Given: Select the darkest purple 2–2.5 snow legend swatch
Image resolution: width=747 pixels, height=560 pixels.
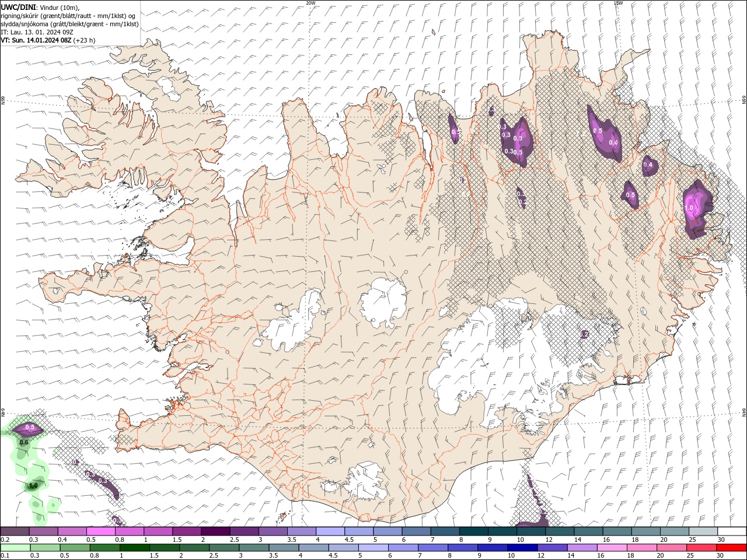Looking at the screenshot, I should (215, 531).
